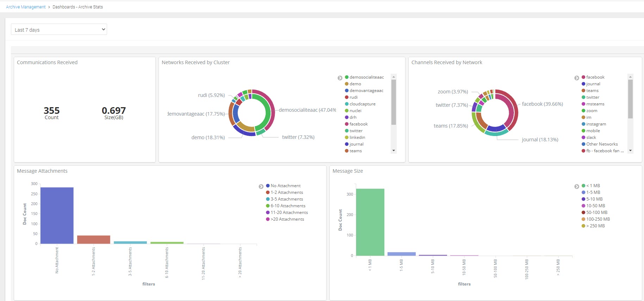Toggle legend arrow in Networks Received by Cluster
This screenshot has height=301, width=644.
[x=340, y=78]
